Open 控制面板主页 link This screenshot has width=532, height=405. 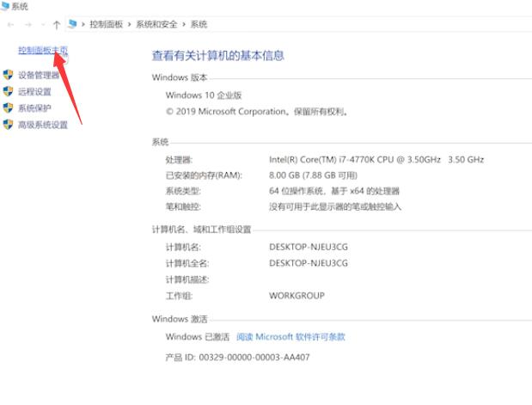(43, 50)
